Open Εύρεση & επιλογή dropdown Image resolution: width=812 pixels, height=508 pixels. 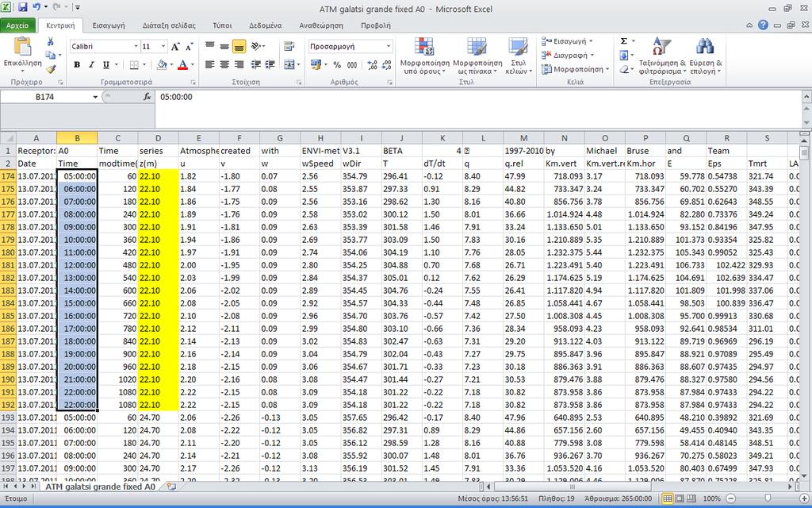(705, 56)
